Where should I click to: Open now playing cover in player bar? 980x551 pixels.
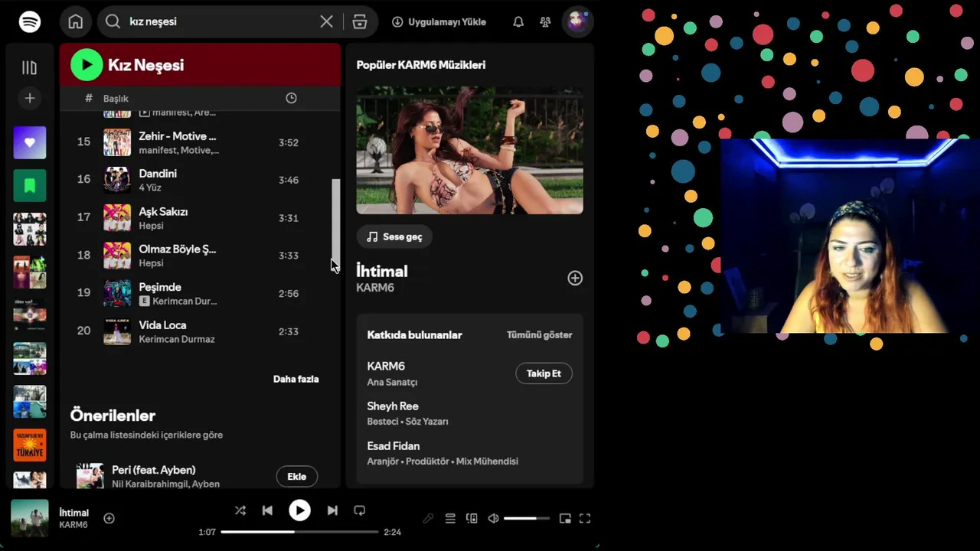click(29, 518)
